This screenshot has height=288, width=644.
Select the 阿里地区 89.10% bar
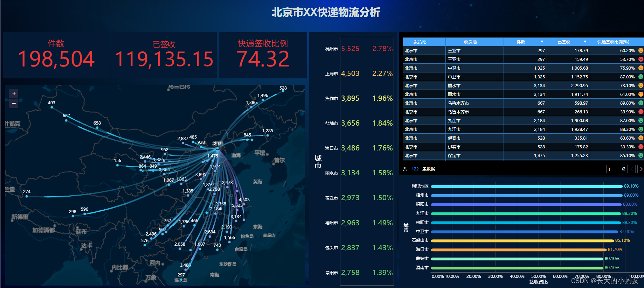pyautogui.click(x=527, y=186)
